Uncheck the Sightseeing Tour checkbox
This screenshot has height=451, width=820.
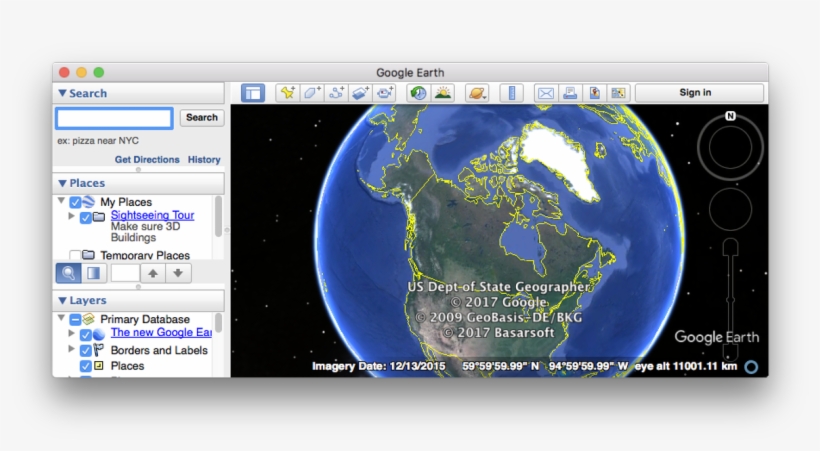pyautogui.click(x=86, y=218)
